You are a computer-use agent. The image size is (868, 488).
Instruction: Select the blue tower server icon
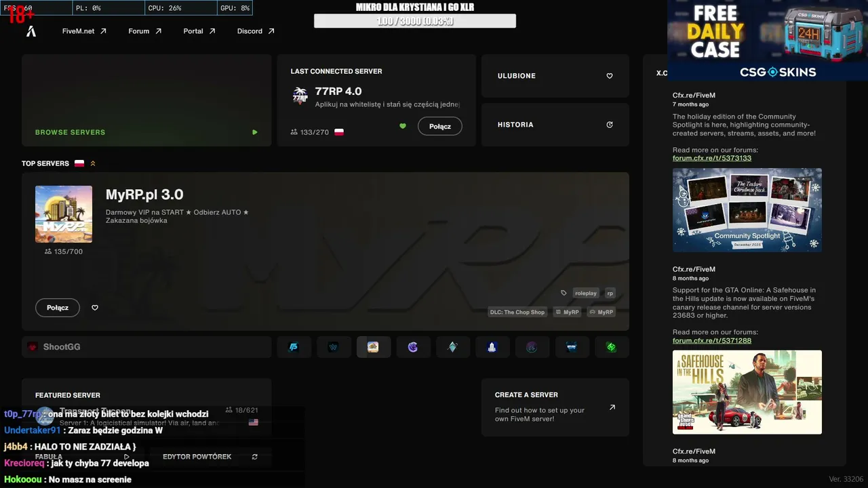tap(492, 347)
